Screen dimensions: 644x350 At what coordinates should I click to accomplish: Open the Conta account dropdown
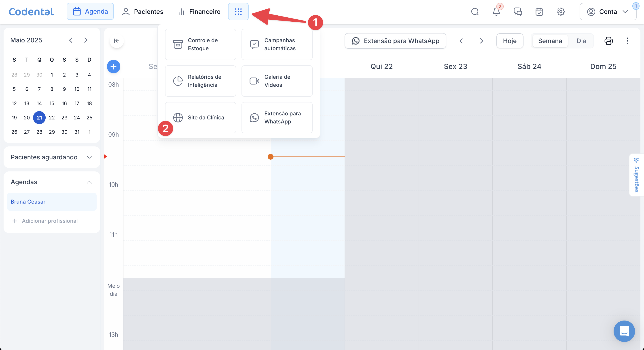coord(608,11)
